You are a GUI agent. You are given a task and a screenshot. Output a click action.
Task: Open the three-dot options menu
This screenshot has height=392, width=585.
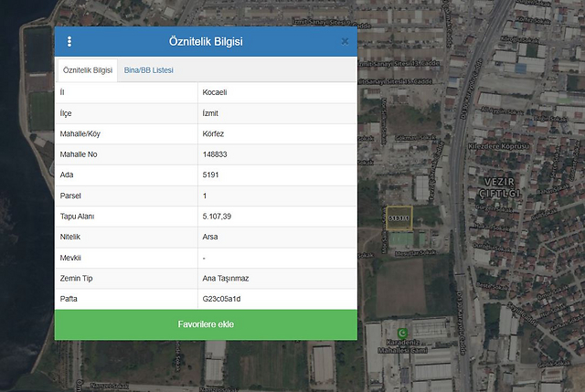click(69, 41)
